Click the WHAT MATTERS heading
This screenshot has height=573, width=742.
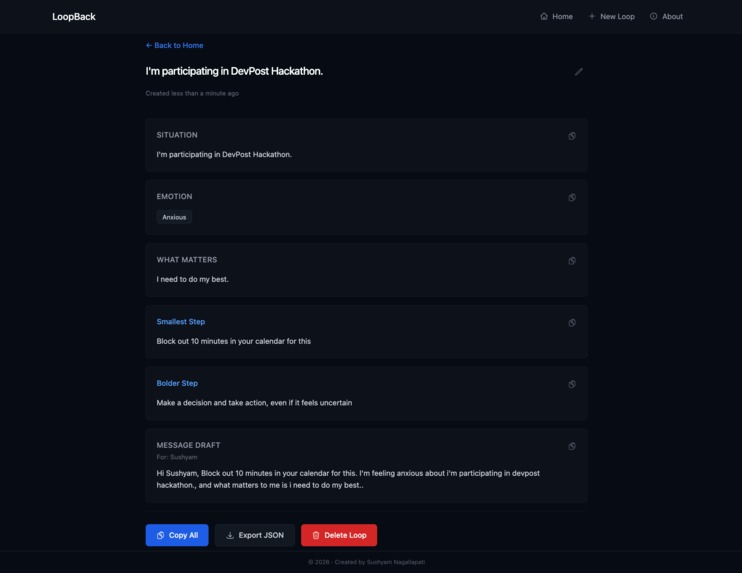pos(187,260)
